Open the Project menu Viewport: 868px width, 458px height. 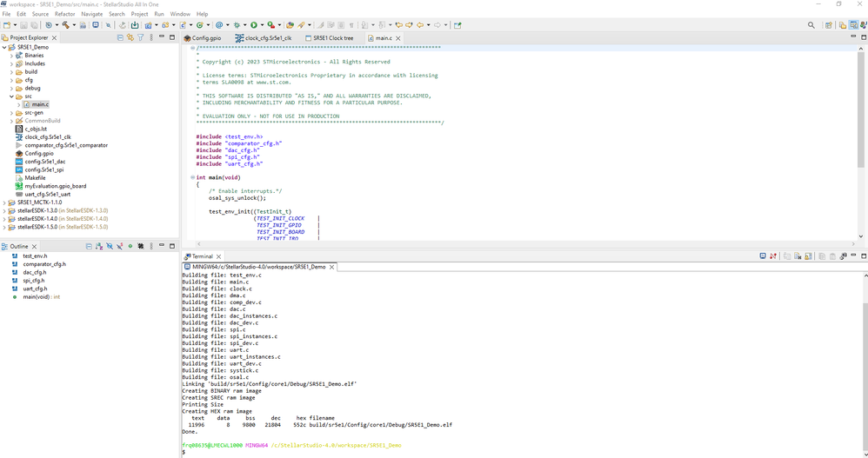click(139, 14)
